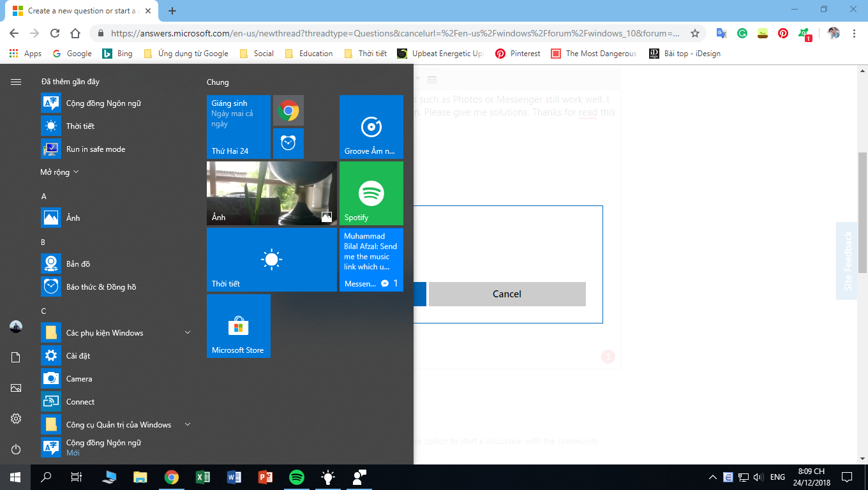
Task: Expand Công cụ Quản trị của Windows folder
Action: point(117,425)
